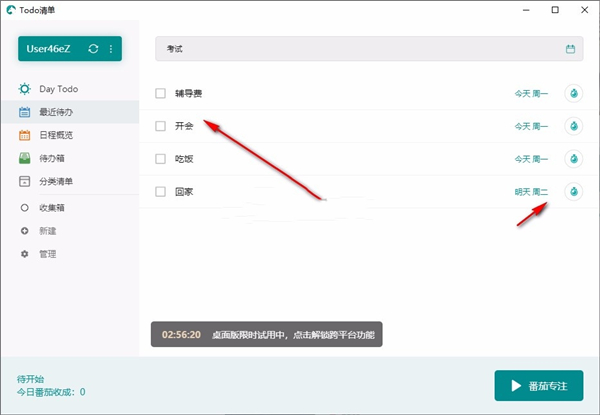This screenshot has height=415, width=600.
Task: Tick the checkbox for 吃饭
Action: tap(160, 159)
